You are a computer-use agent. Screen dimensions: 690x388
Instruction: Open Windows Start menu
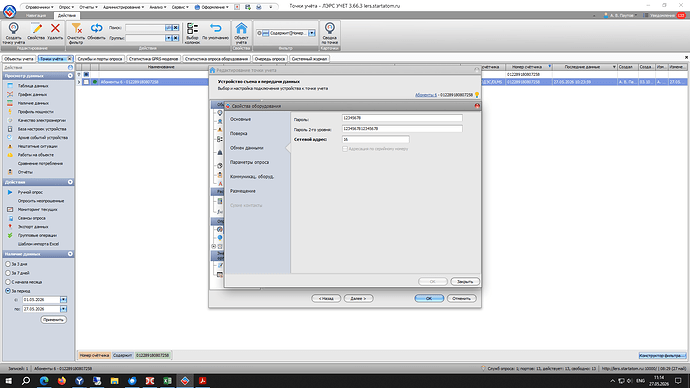8,381
